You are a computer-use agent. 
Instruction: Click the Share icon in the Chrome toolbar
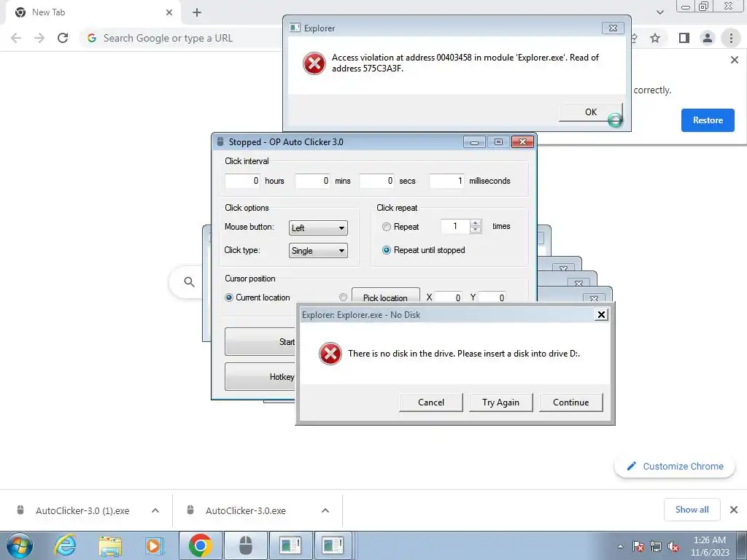tap(634, 38)
